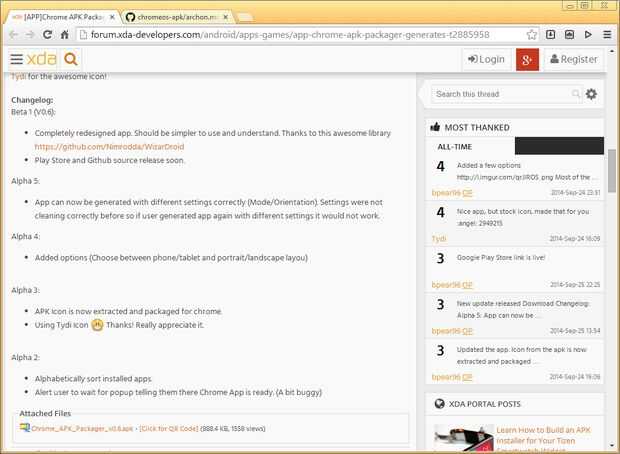Viewport: 620px width, 454px height.
Task: Bookmark this page with star icon
Action: tap(532, 35)
